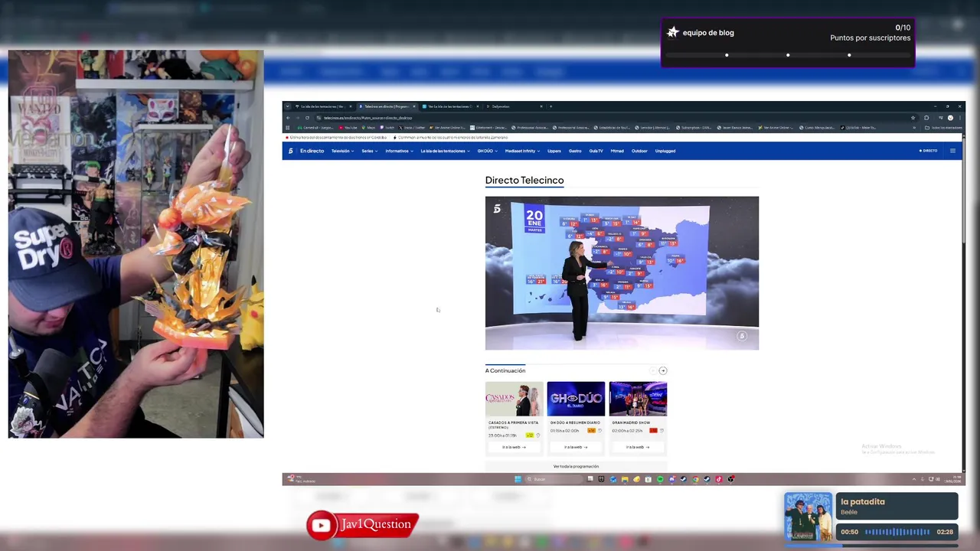
Task: Open the Córdoba train derailment headline
Action: pos(340,138)
